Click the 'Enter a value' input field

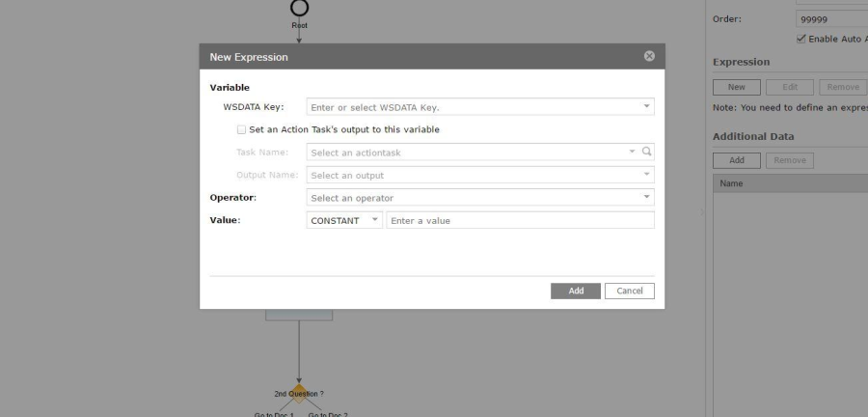pyautogui.click(x=519, y=220)
